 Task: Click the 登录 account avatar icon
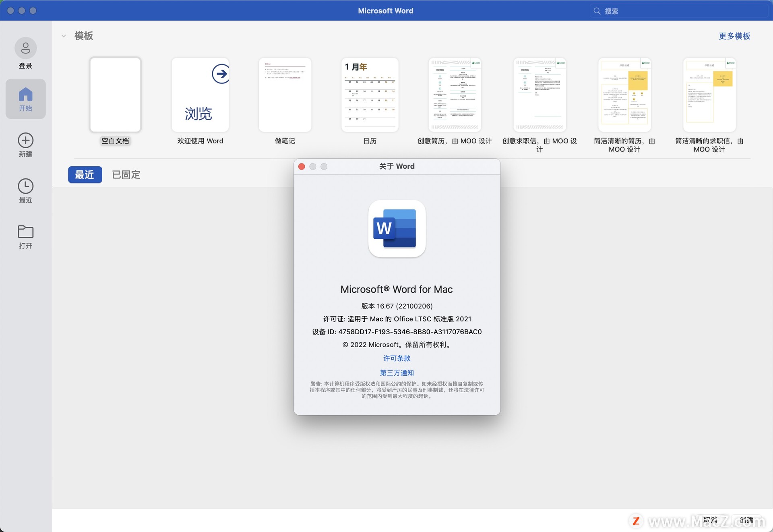[25, 48]
